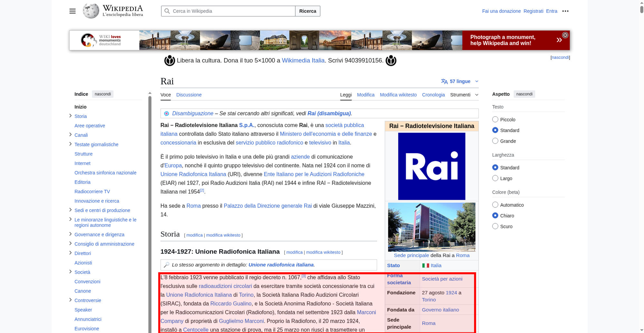Expand Controversie section in index
This screenshot has height=333, width=644.
point(70,300)
